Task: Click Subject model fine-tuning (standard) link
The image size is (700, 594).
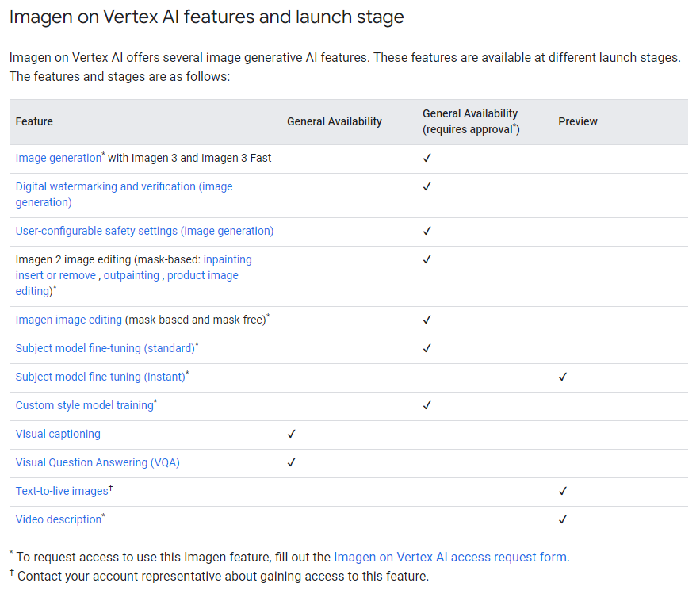Action: pyautogui.click(x=105, y=348)
